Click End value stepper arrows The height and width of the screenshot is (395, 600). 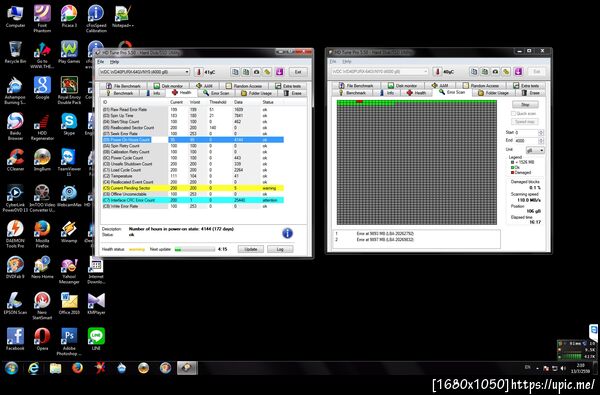541,140
